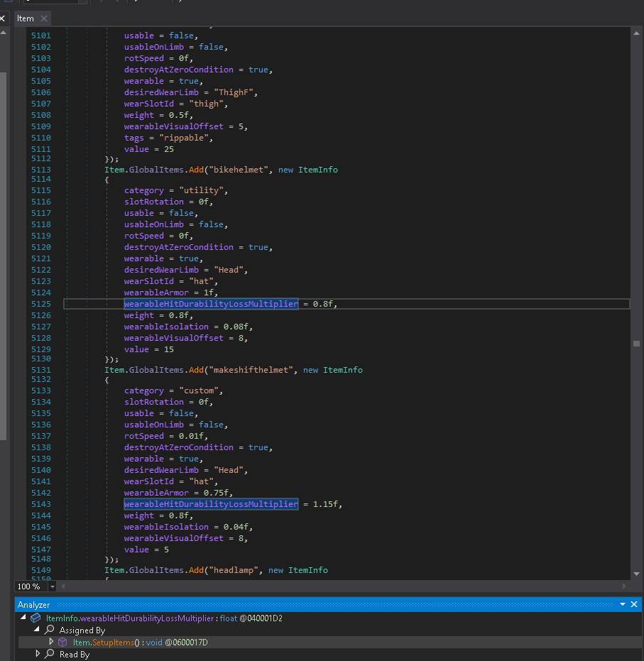
Task: Click the horizontal scrollbar left arrow
Action: click(x=63, y=586)
